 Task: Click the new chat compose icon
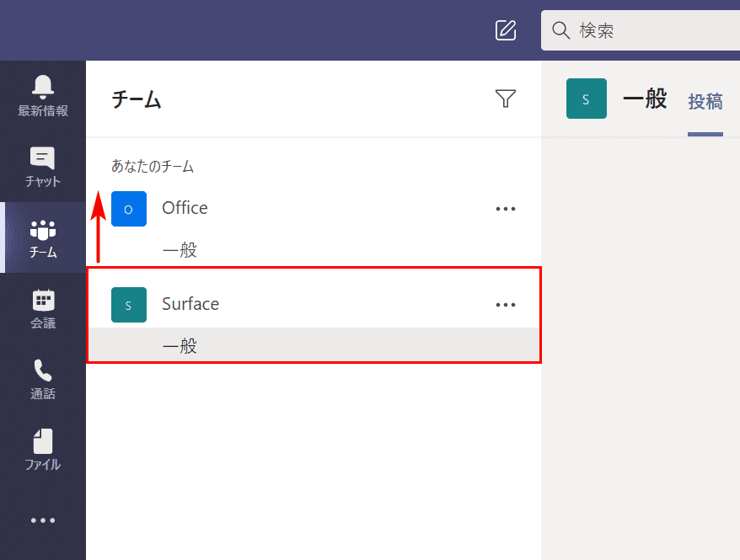[506, 30]
